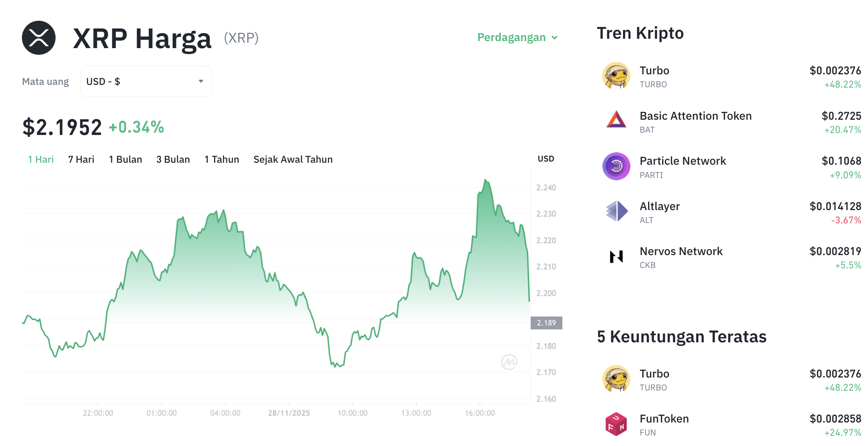This screenshot has width=868, height=446.
Task: Select the Turbo coin icon in Tren Kripto
Action: point(616,76)
